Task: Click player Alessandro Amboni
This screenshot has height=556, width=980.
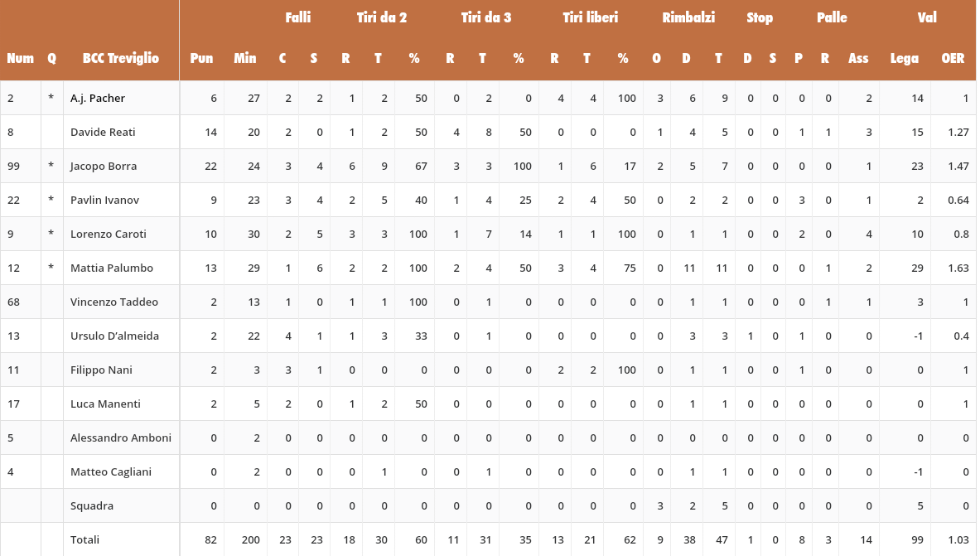Action: click(121, 438)
